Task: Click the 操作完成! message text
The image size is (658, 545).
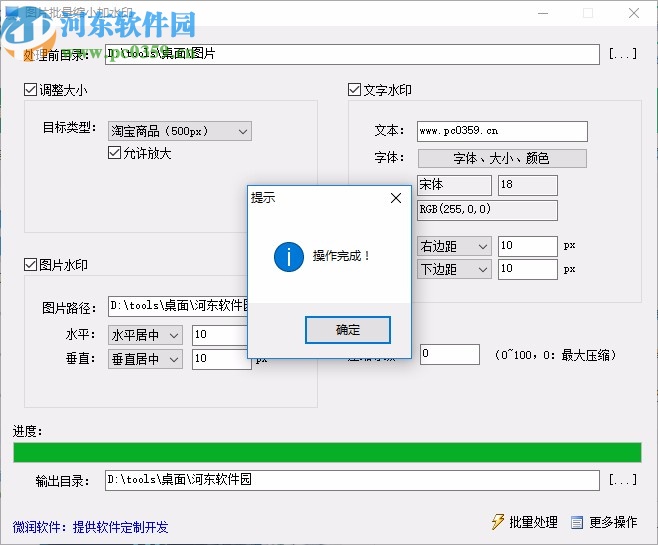Action: [x=342, y=256]
